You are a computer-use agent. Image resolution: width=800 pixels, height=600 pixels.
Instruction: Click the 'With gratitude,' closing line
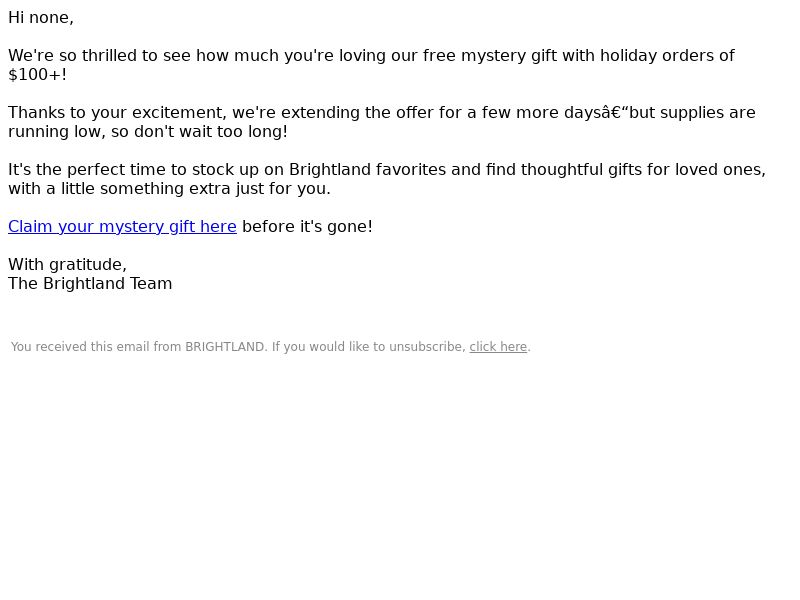[67, 264]
